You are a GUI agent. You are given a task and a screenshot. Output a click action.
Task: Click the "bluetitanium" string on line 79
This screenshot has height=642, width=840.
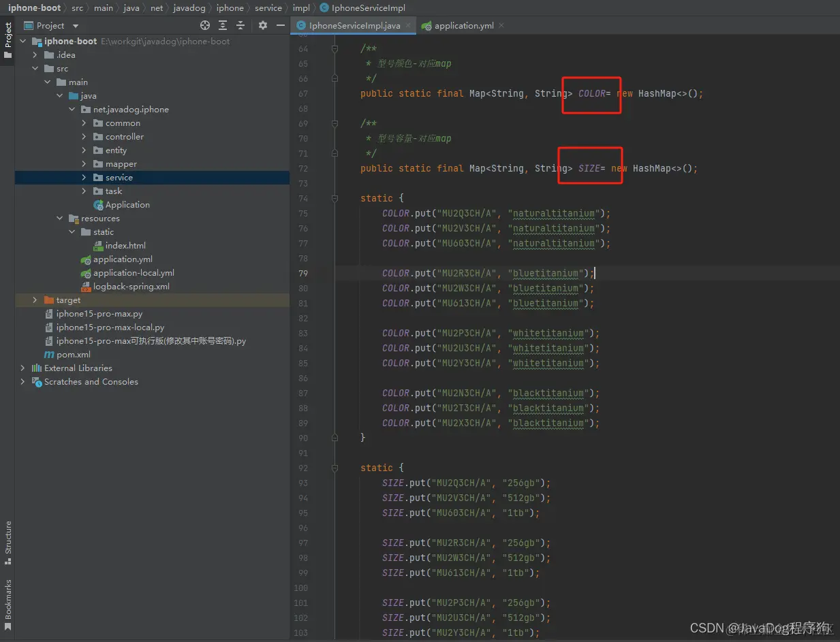[546, 274]
